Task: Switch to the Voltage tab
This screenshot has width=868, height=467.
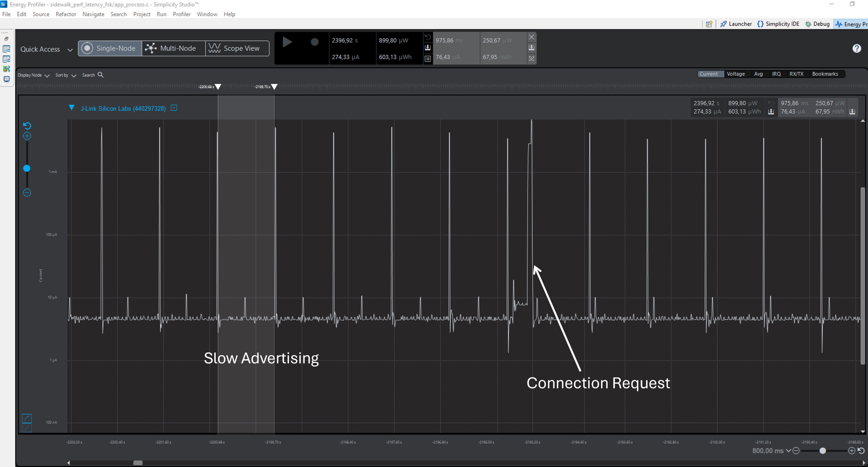Action: [736, 74]
